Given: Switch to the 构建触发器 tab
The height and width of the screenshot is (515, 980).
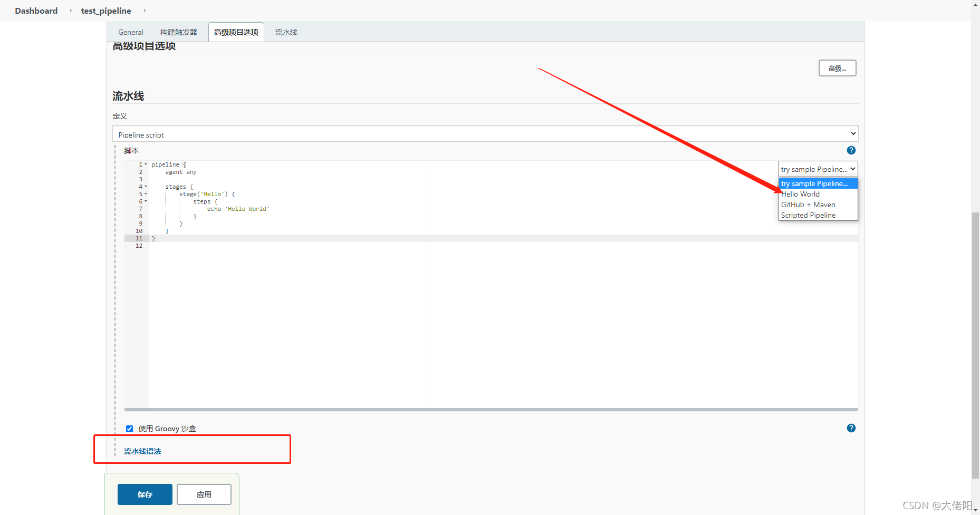Looking at the screenshot, I should click(179, 32).
